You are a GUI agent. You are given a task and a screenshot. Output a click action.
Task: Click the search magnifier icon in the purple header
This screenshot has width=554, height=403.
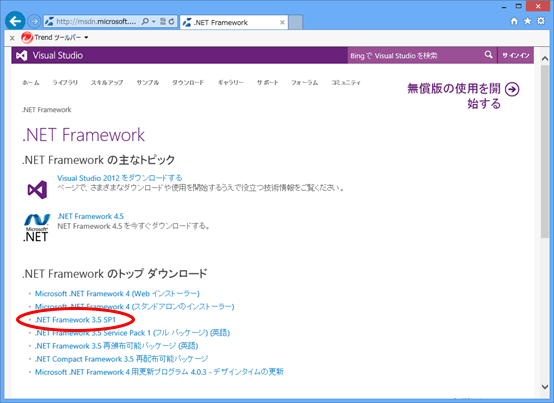click(x=489, y=55)
